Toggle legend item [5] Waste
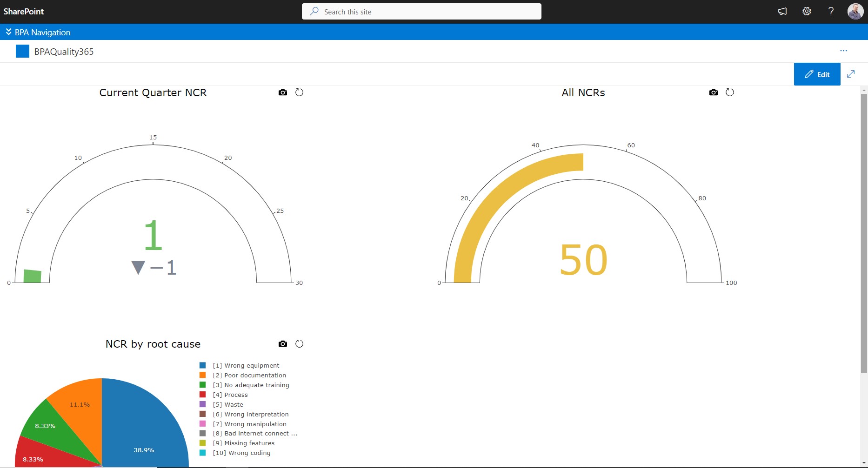 pos(221,405)
